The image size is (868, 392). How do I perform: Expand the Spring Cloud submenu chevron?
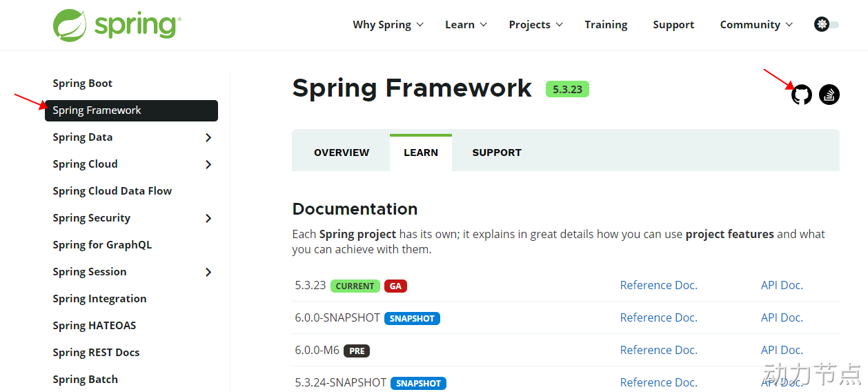coord(208,164)
